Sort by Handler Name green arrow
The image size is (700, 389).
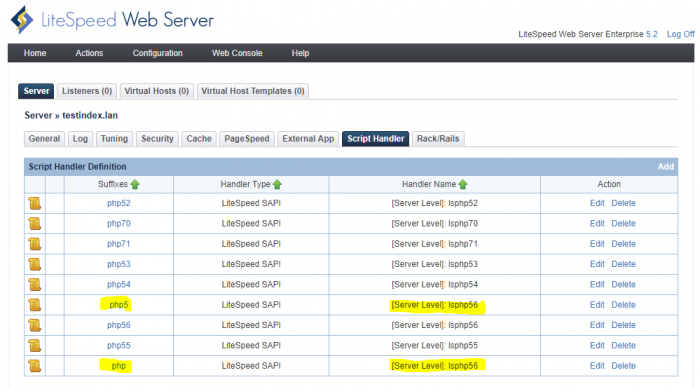click(463, 184)
